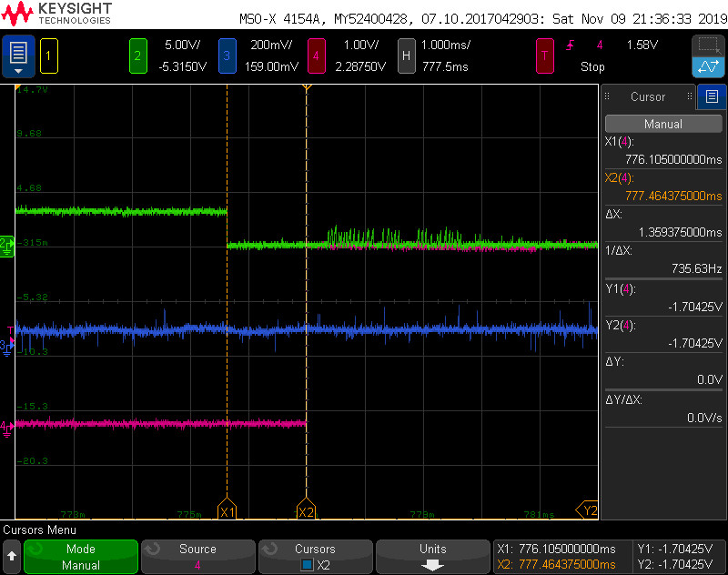Open the Cursor sidebar list icon
This screenshot has width=728, height=575.
pos(712,96)
